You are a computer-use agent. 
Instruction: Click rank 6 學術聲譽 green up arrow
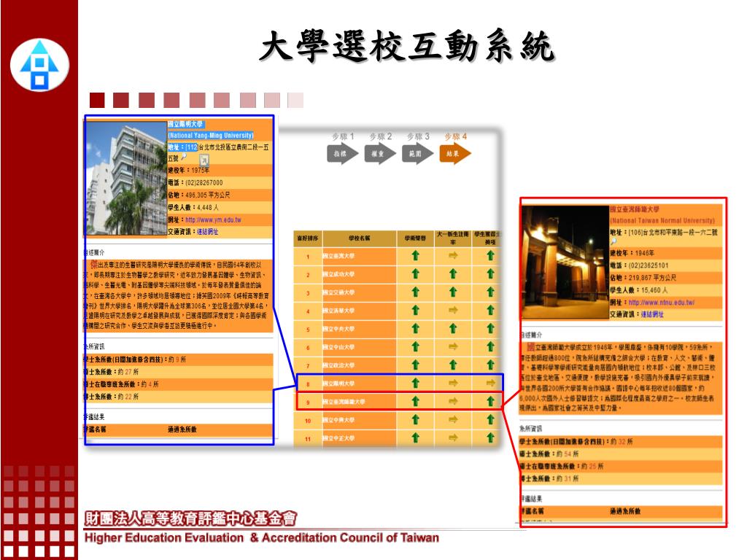coord(415,346)
